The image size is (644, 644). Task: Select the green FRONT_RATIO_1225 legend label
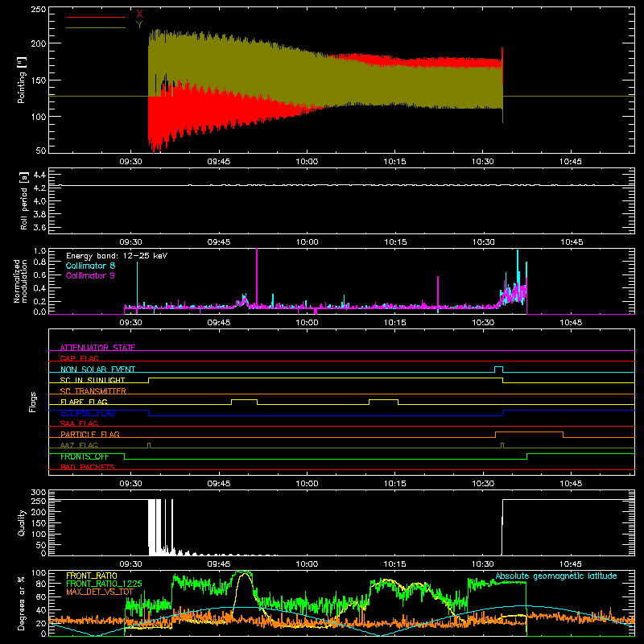pyautogui.click(x=104, y=584)
